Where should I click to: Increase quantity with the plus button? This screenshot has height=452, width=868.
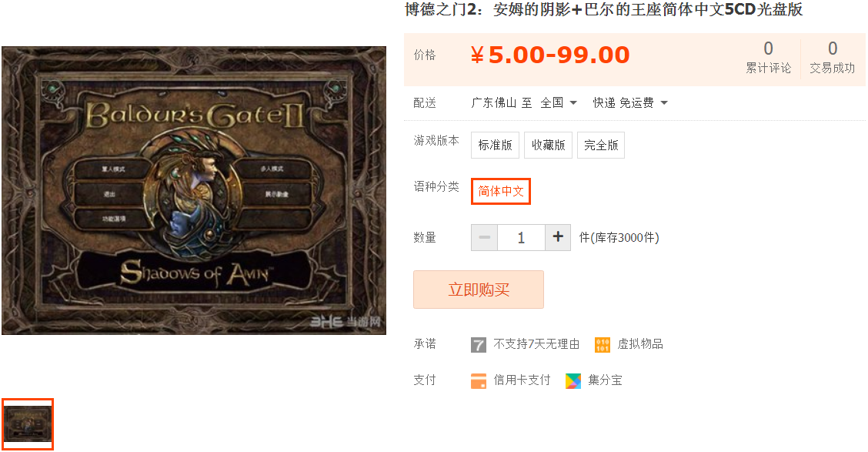coord(558,238)
